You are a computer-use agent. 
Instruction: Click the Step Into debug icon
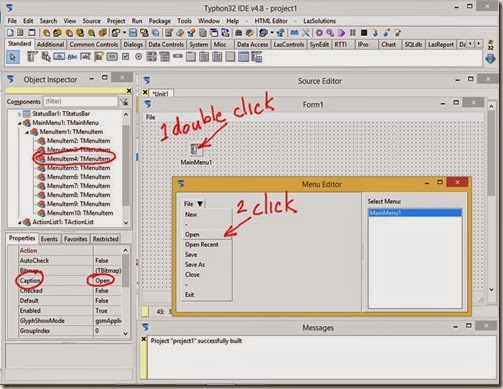pyautogui.click(x=375, y=33)
